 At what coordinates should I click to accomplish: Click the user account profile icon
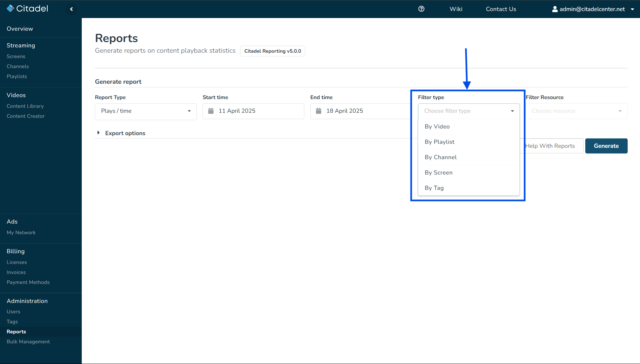pos(555,9)
